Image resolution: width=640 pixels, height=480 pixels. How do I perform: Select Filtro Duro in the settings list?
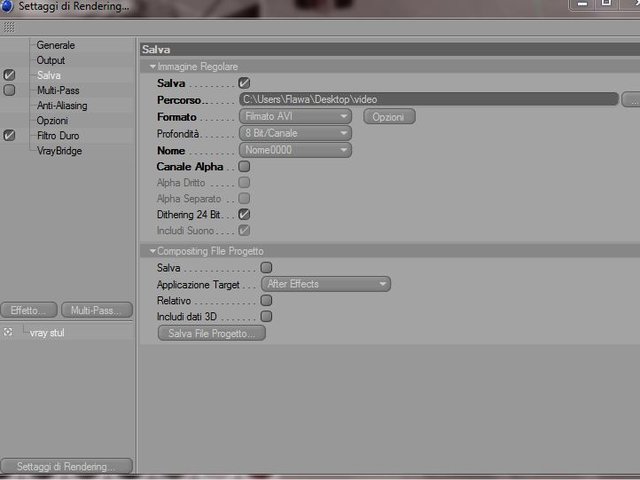(x=58, y=136)
